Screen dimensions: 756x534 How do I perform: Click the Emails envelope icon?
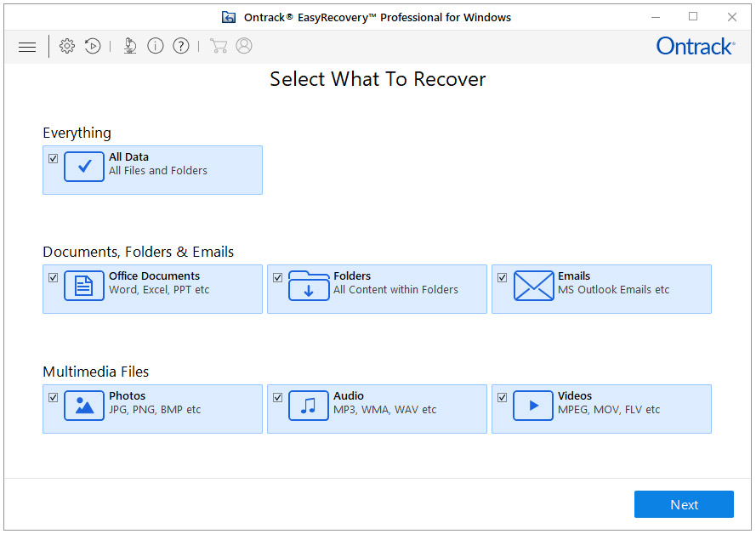533,286
